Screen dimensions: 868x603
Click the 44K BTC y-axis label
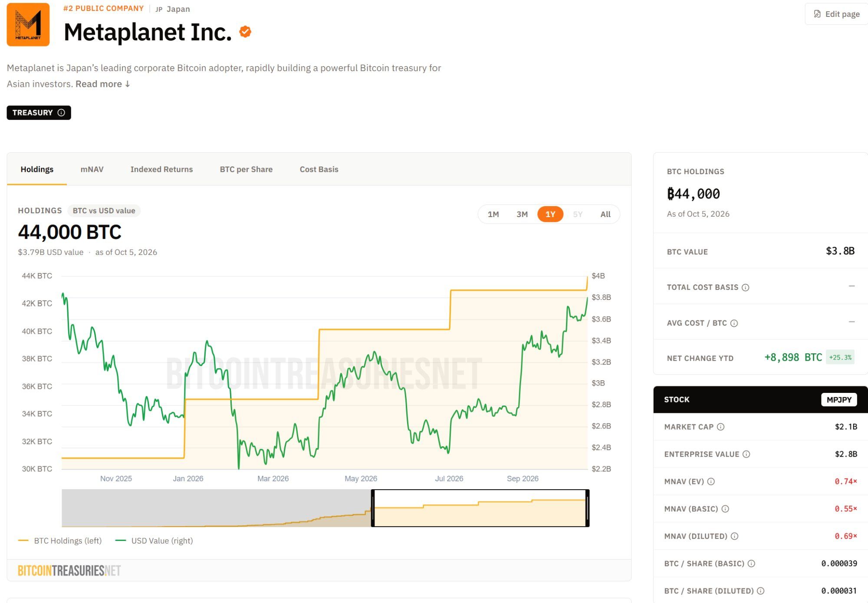coord(37,276)
